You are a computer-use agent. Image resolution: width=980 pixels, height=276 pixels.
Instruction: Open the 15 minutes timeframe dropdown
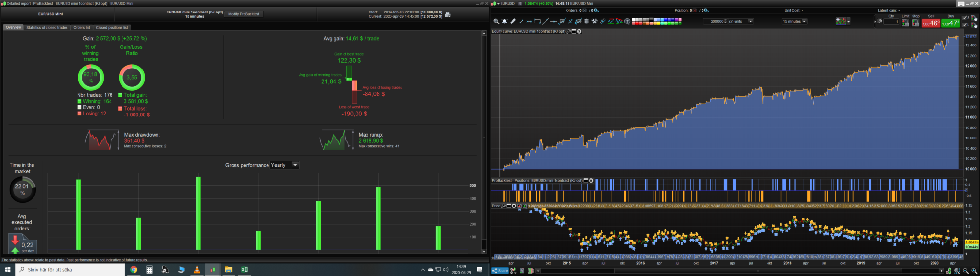point(794,21)
